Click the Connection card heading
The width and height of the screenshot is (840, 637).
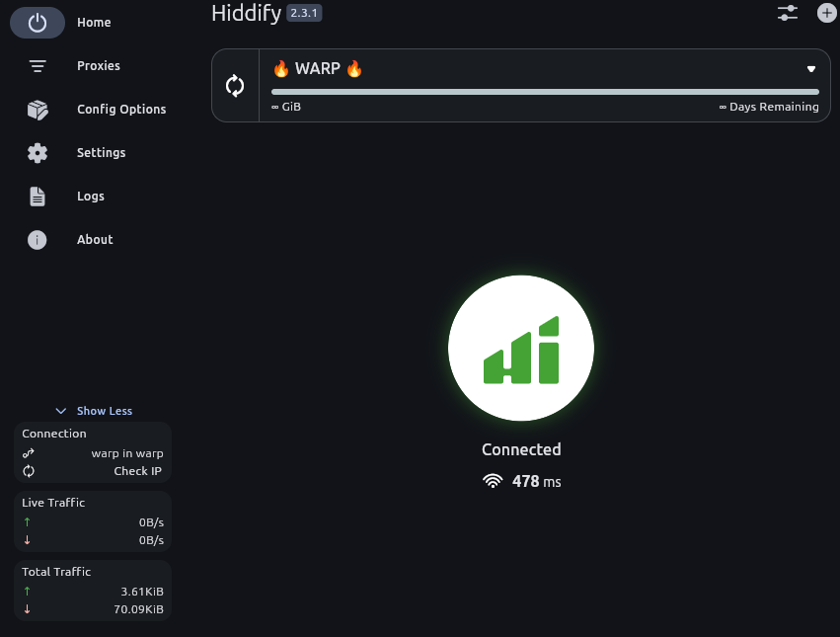54,434
